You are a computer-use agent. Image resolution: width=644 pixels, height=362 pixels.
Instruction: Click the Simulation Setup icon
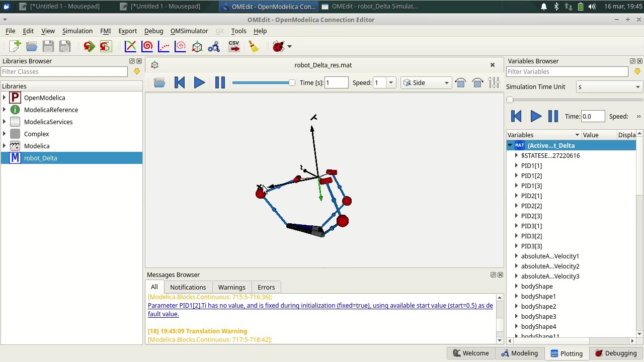point(106,46)
